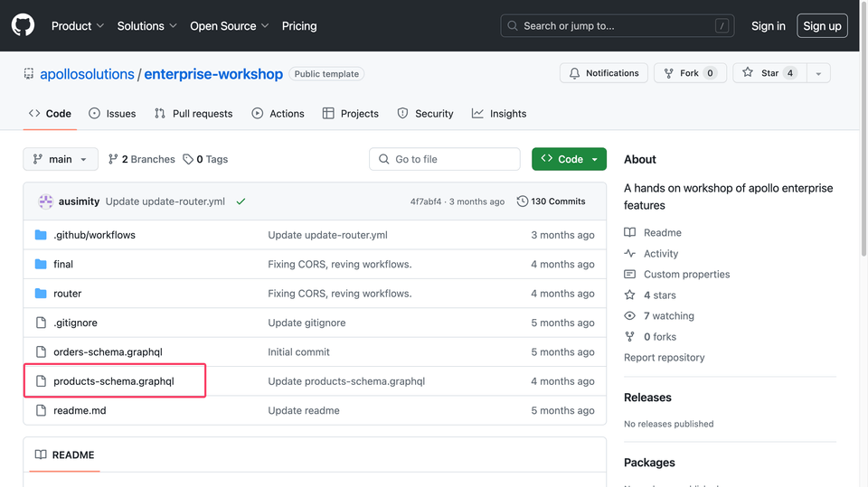Switch to the Issues tab
Screen dimensions: 868x487
click(112, 114)
